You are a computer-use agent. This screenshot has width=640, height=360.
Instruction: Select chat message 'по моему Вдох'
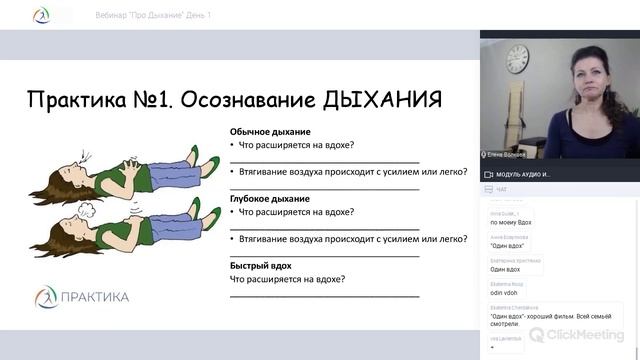(511, 222)
